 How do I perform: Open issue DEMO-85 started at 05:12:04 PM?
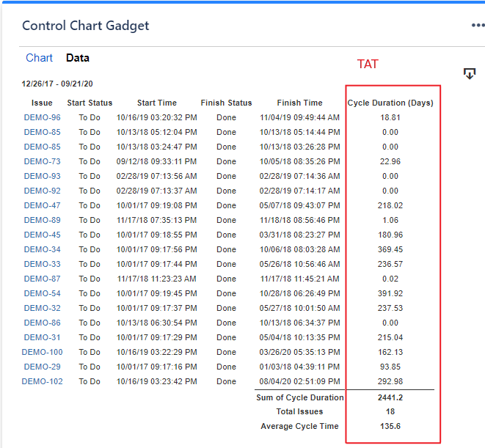coord(42,132)
